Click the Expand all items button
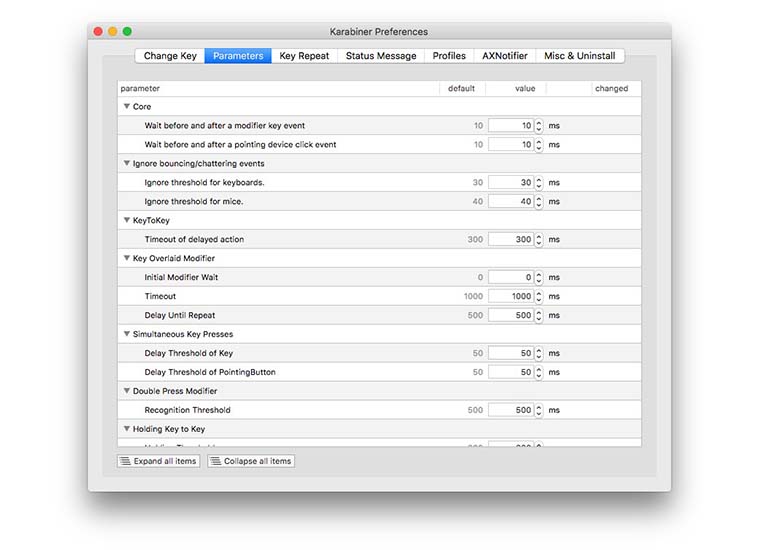The height and width of the screenshot is (550, 760). tap(158, 461)
